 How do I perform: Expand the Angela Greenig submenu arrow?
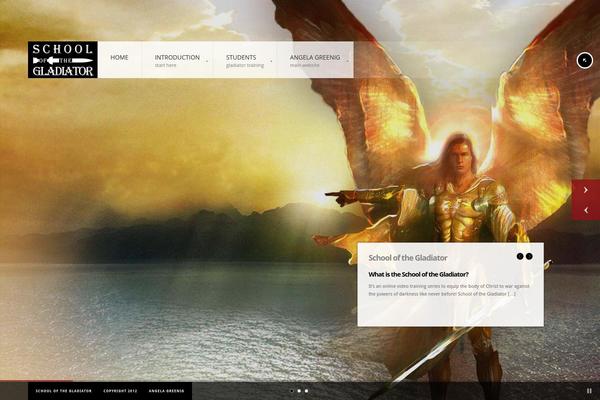(x=347, y=61)
